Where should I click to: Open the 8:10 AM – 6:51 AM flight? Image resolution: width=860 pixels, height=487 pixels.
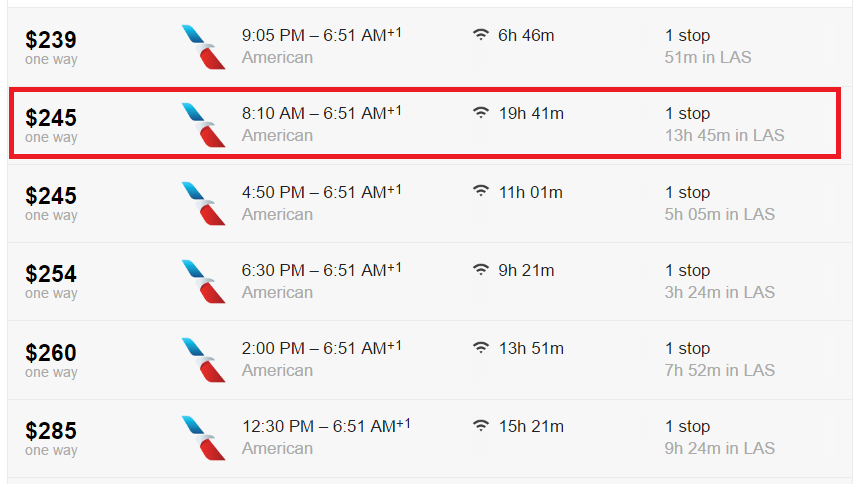[x=322, y=113]
